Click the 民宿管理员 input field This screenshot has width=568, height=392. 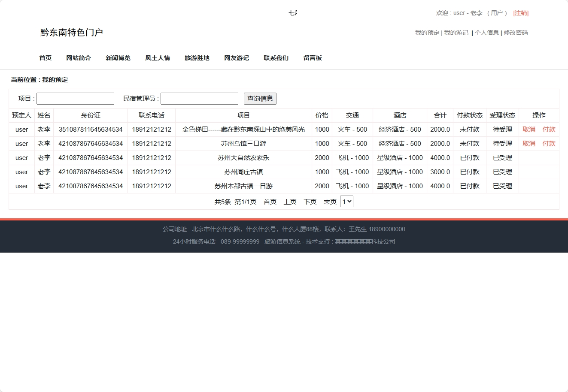point(199,98)
